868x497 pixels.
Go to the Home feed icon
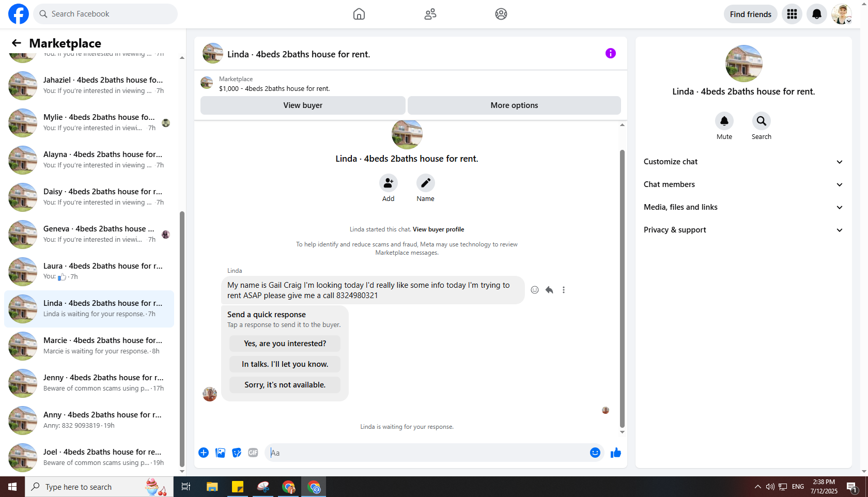(359, 14)
